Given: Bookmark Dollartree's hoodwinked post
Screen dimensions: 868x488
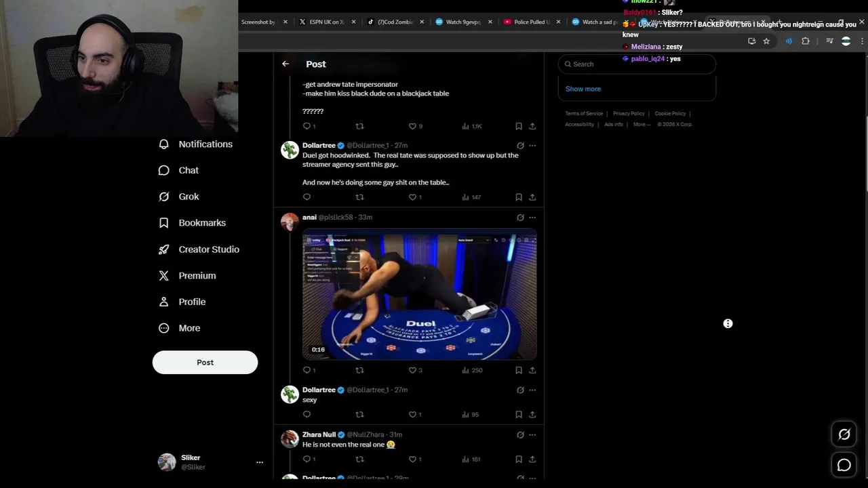Looking at the screenshot, I should pyautogui.click(x=519, y=197).
